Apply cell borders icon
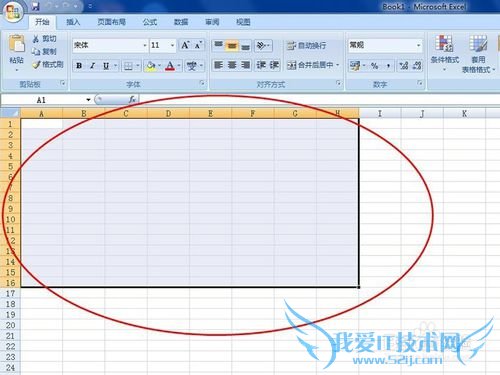500x375 pixels. pos(128,66)
